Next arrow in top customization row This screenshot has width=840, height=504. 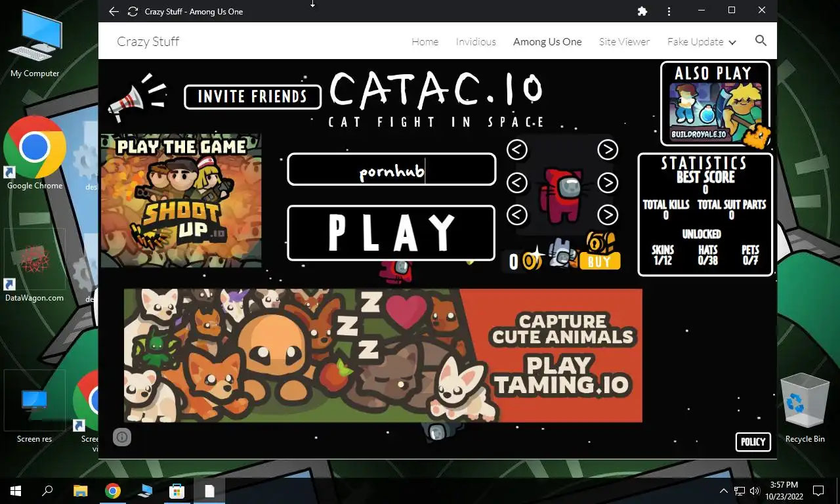point(608,150)
